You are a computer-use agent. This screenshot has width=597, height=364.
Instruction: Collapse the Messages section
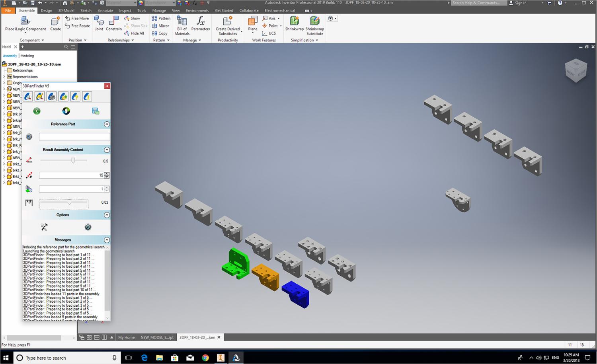107,240
